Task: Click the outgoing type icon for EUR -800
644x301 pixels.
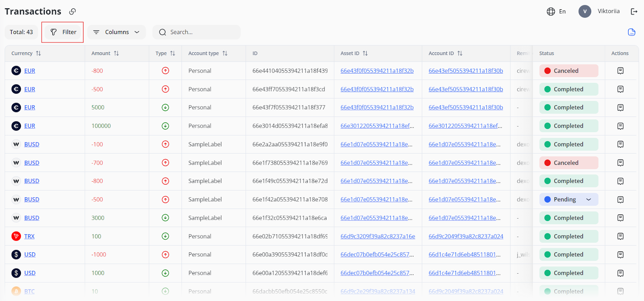Action: click(165, 71)
